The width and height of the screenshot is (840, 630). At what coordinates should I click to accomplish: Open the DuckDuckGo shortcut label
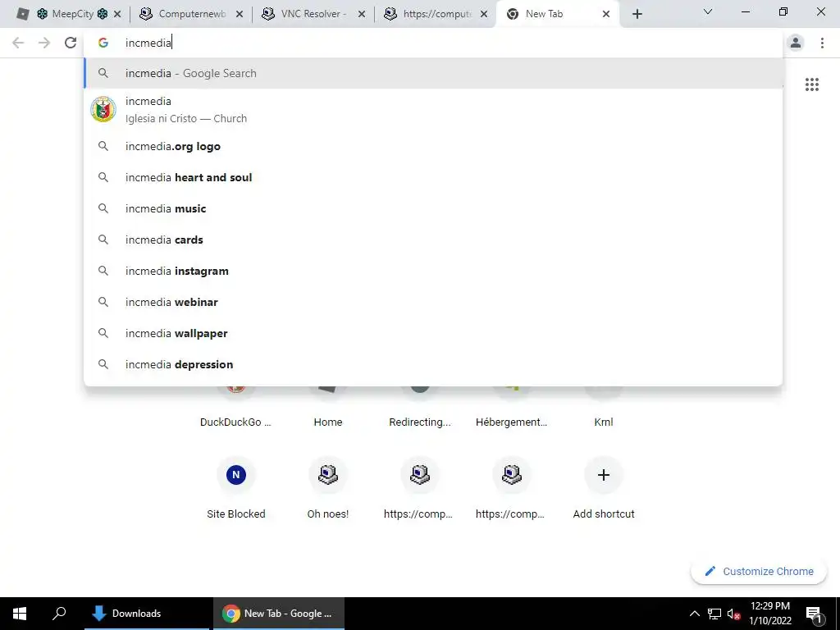235,422
